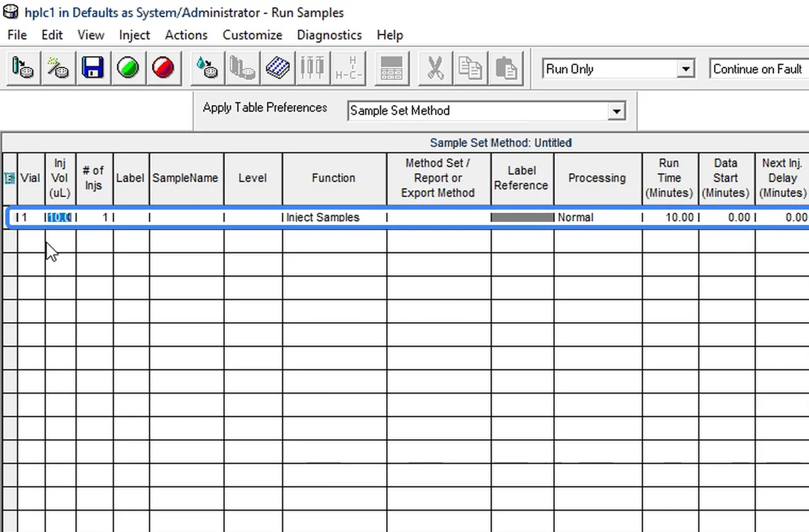
Task: Click the syringes toolbar icon
Action: [x=312, y=68]
